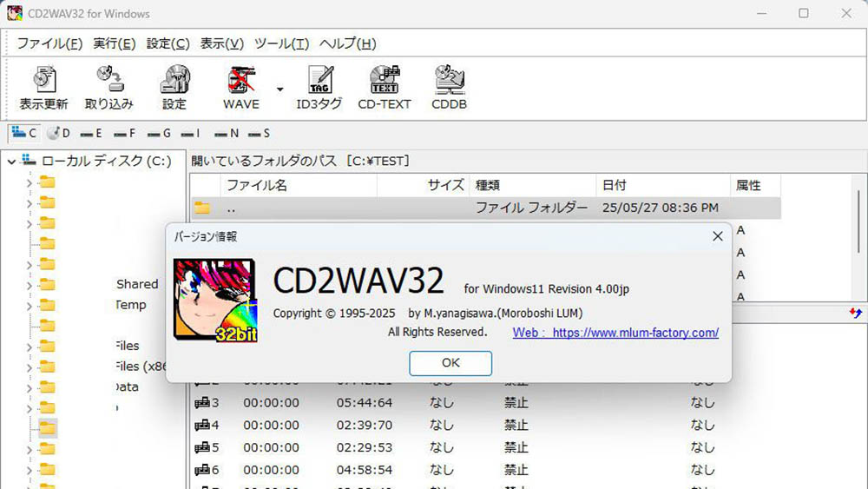Image resolution: width=868 pixels, height=489 pixels.
Task: Click track 4 length 02:39:70
Action: 365,425
